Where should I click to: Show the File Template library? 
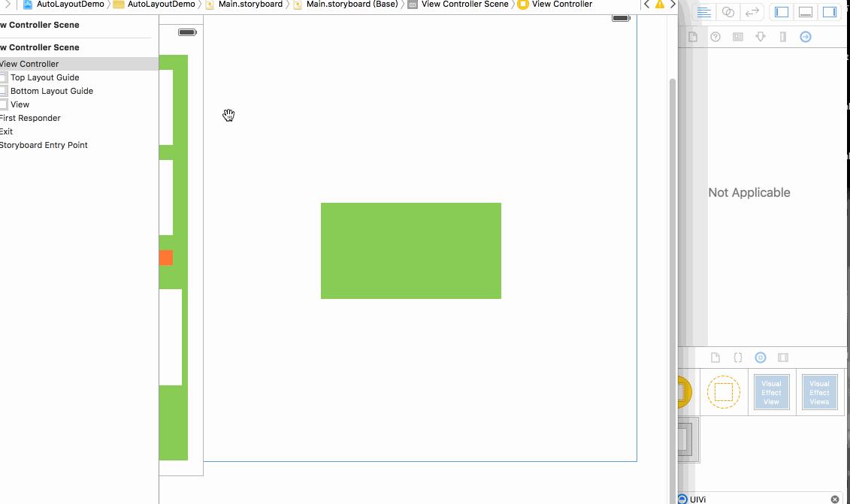pos(715,358)
